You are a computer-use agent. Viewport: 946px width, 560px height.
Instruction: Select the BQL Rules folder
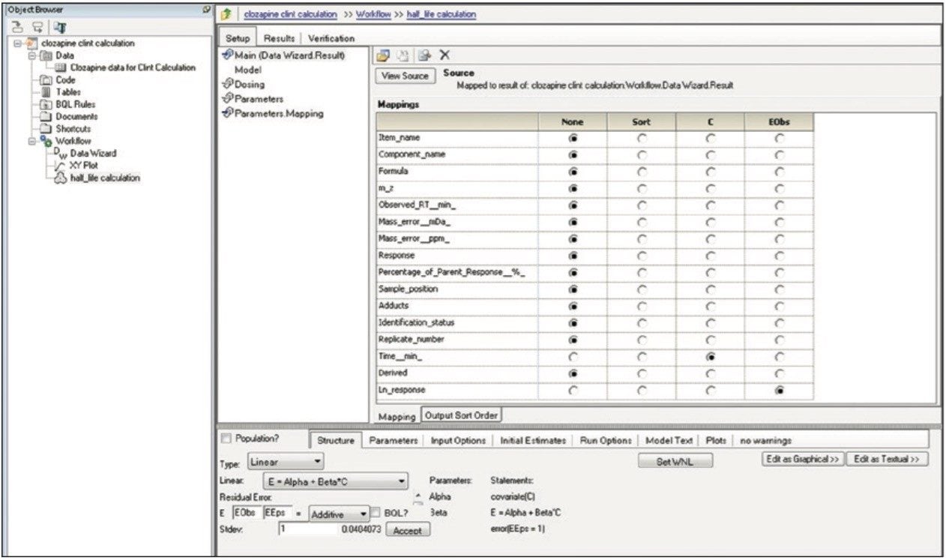tap(76, 104)
